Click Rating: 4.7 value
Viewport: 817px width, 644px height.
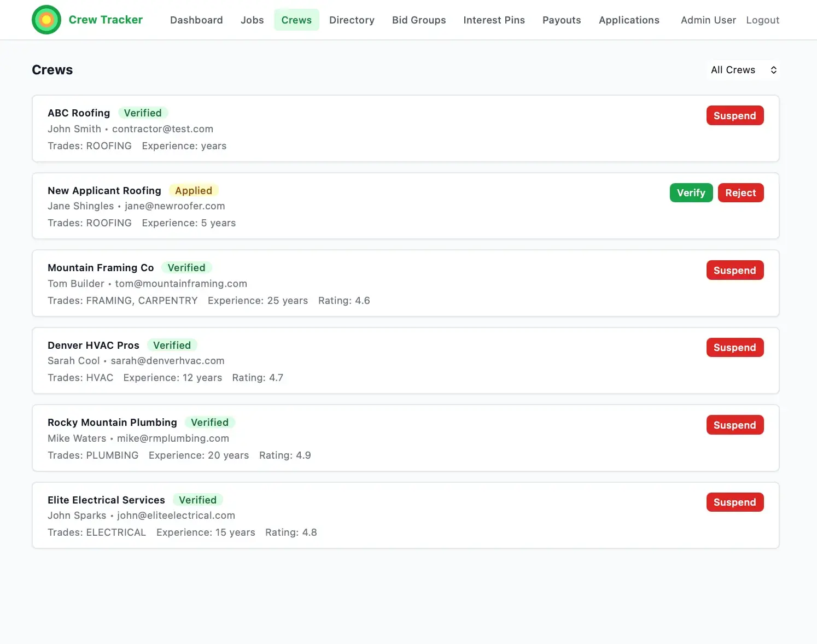258,378
